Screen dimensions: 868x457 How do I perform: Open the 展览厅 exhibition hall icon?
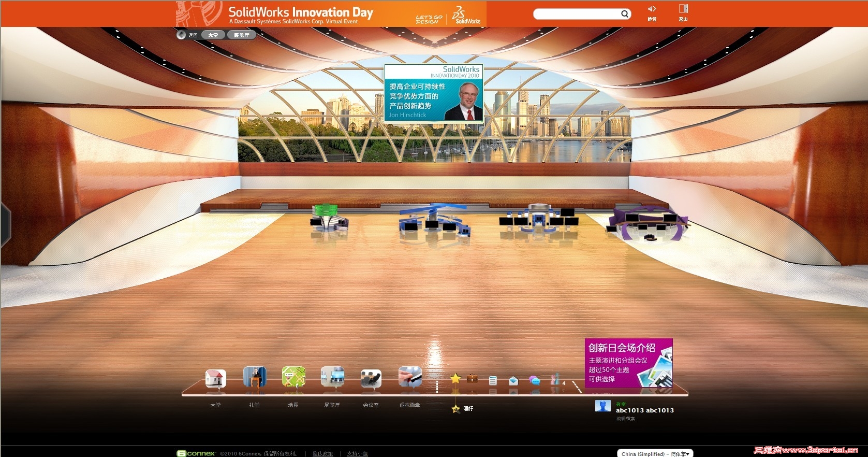[332, 377]
